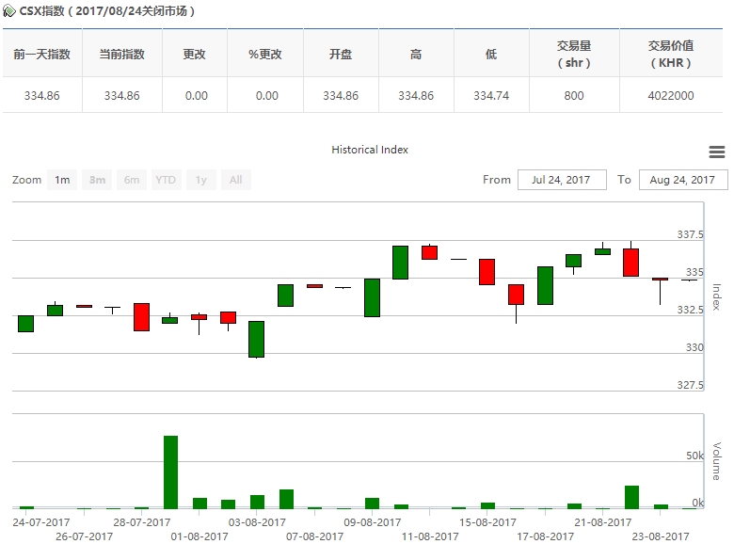Click the trading volume value 800
Viewport: 734px width, 560px height.
pos(574,95)
